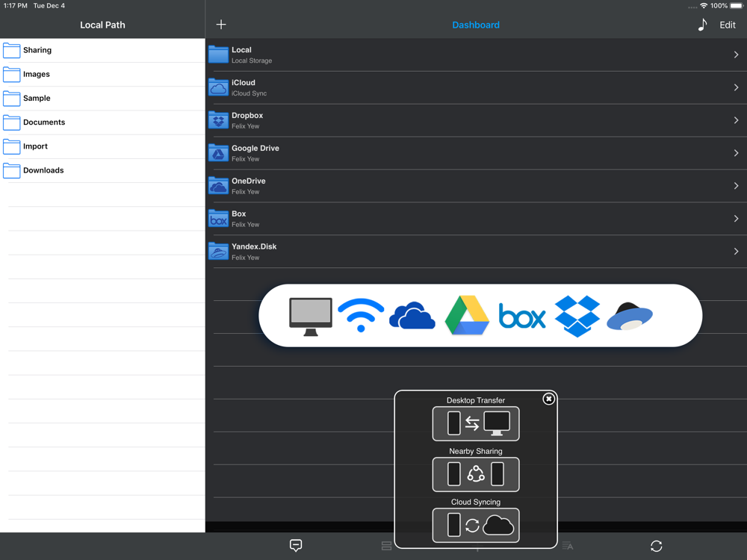Open the Sample folder
The height and width of the screenshot is (560, 747).
click(102, 98)
